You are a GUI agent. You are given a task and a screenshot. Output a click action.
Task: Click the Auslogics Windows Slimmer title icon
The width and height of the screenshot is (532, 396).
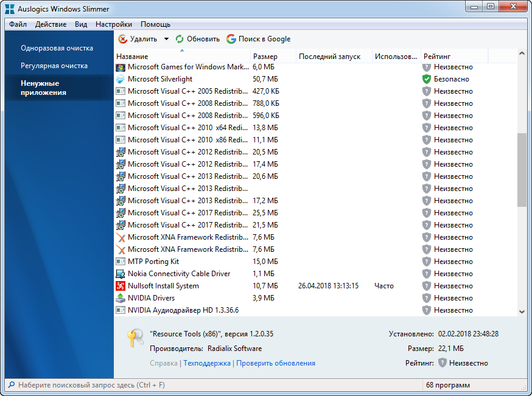pos(10,9)
